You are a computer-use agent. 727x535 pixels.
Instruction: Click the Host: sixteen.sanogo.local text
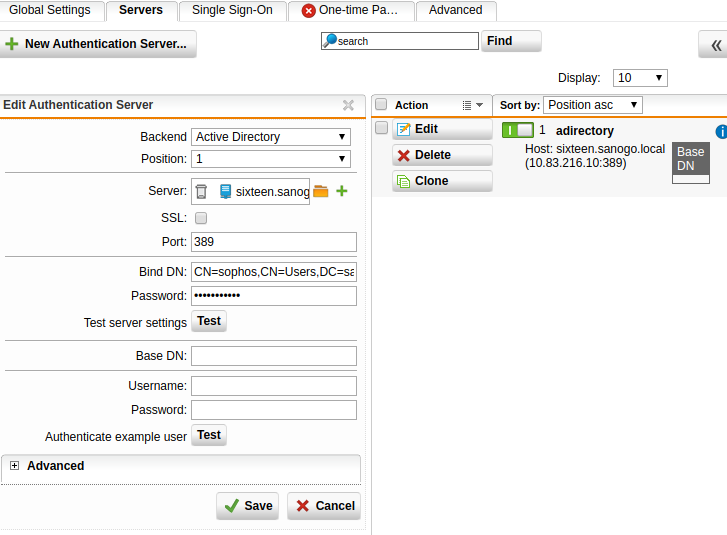point(595,149)
